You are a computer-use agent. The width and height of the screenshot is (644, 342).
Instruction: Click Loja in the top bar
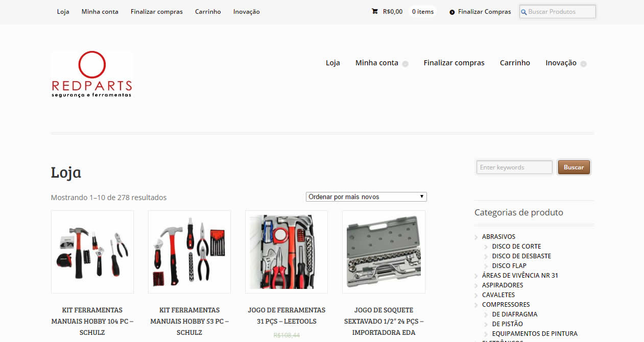[x=63, y=12]
